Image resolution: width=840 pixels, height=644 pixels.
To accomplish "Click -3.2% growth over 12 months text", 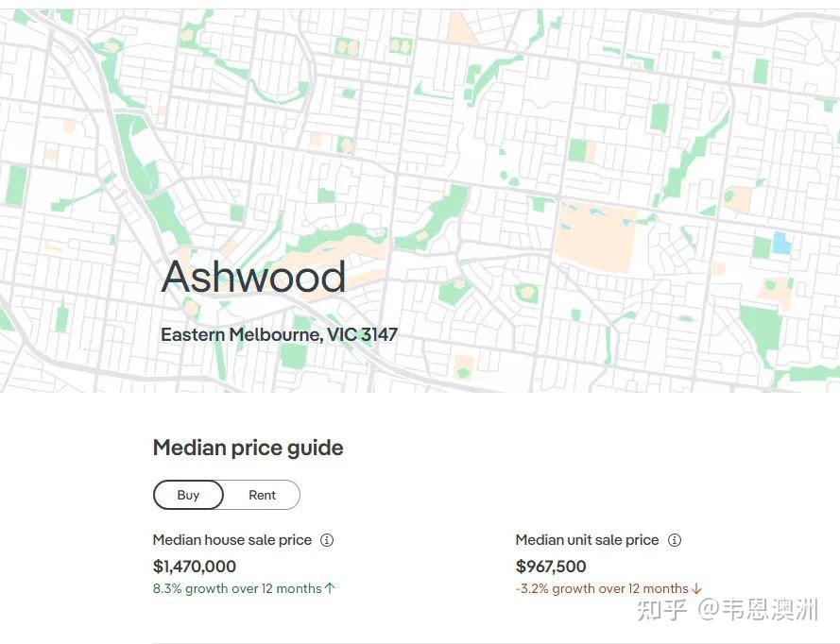I will (602, 589).
